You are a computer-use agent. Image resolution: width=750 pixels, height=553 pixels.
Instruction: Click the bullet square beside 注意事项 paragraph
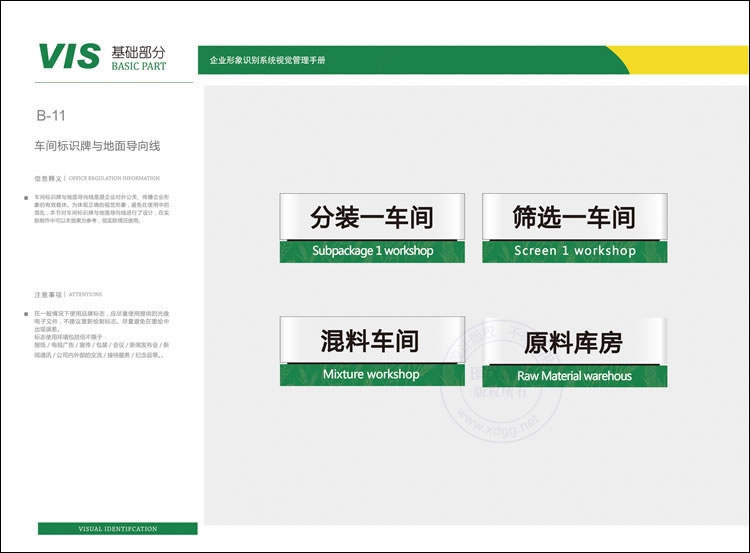pos(25,313)
